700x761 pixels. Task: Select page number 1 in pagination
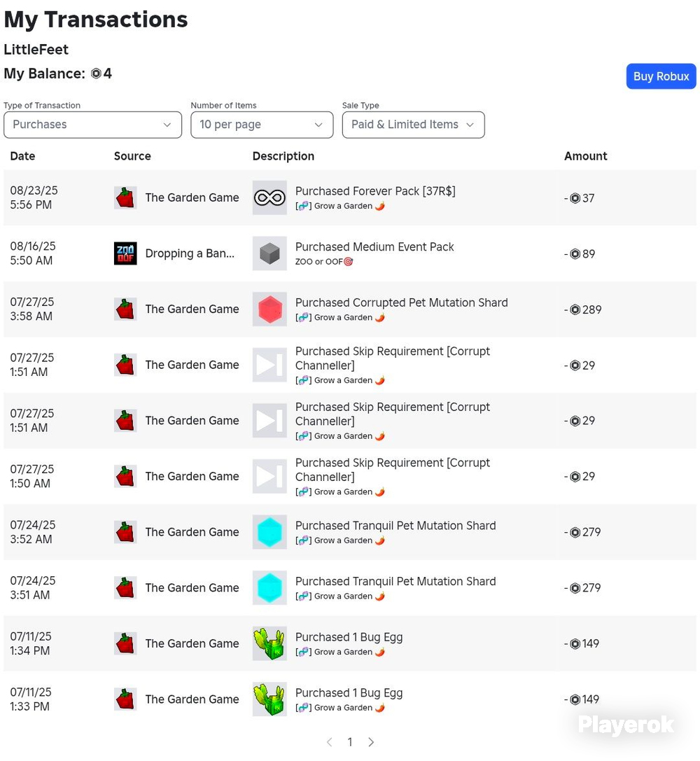tap(350, 741)
